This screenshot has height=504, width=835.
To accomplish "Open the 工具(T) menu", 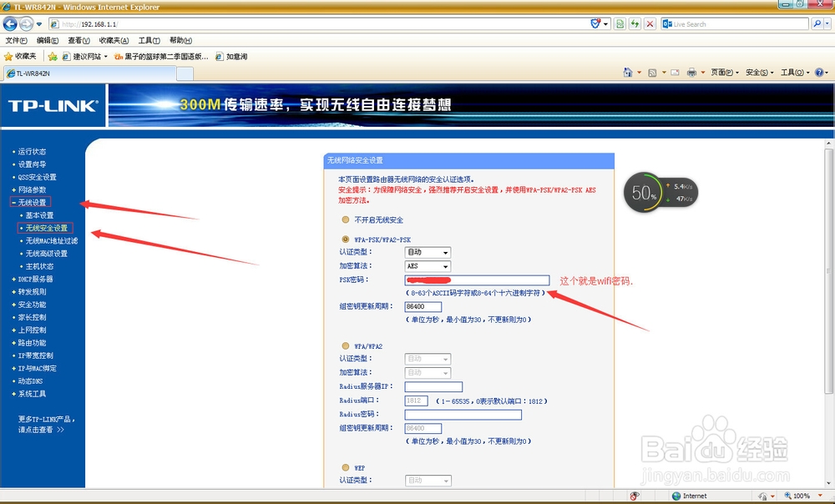I will click(x=149, y=40).
